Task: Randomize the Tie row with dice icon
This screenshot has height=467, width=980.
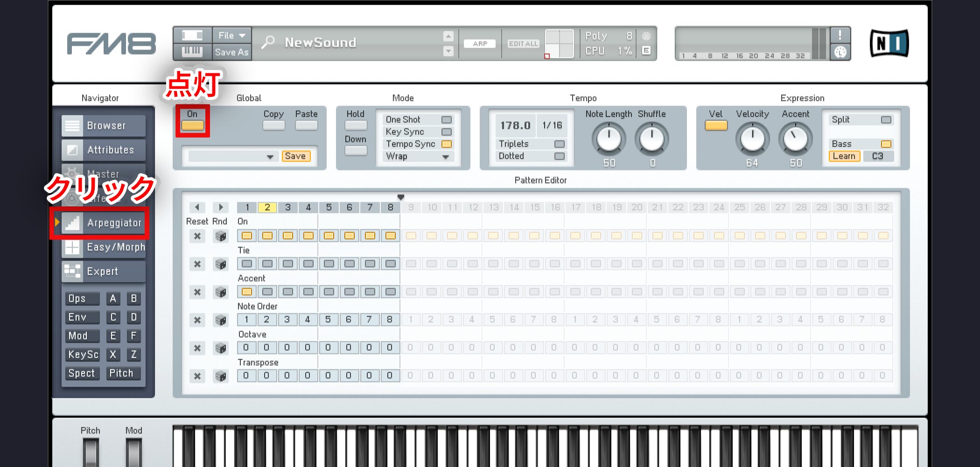Action: point(221,264)
